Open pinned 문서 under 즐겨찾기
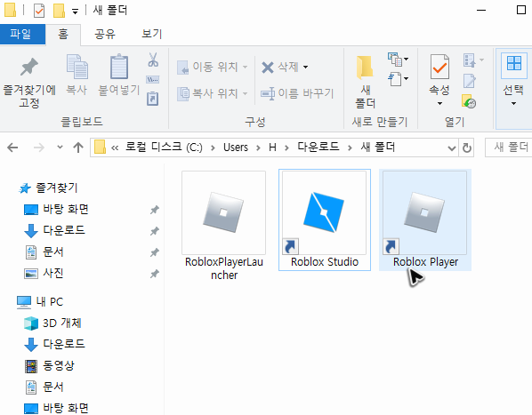Screen dimensions: 532x415 (x=44, y=252)
